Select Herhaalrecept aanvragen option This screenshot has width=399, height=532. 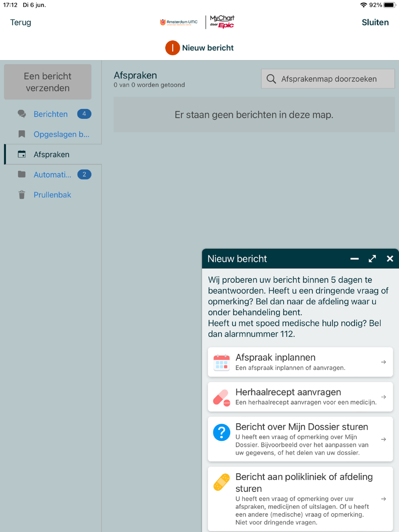pos(300,397)
